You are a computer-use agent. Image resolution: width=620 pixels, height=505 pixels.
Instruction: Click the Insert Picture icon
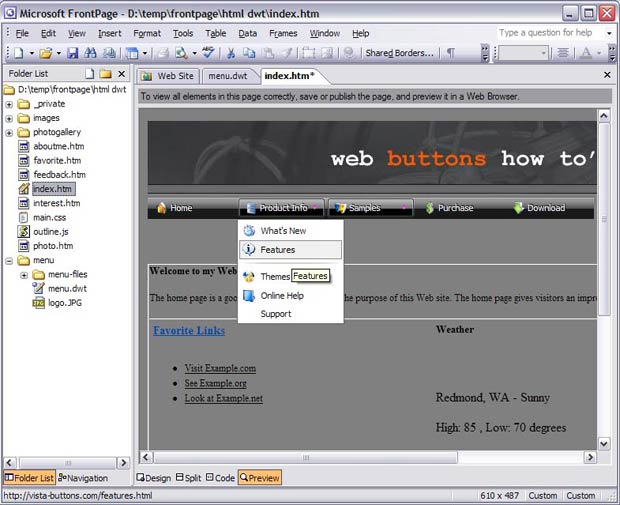[x=327, y=53]
